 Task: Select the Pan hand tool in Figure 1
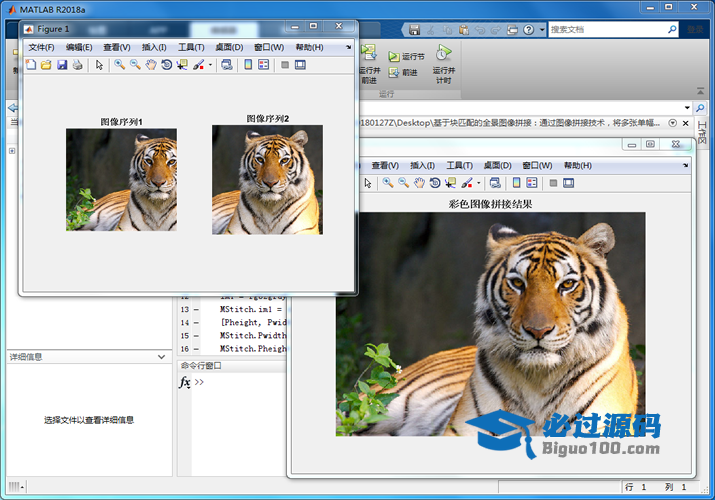coord(151,65)
